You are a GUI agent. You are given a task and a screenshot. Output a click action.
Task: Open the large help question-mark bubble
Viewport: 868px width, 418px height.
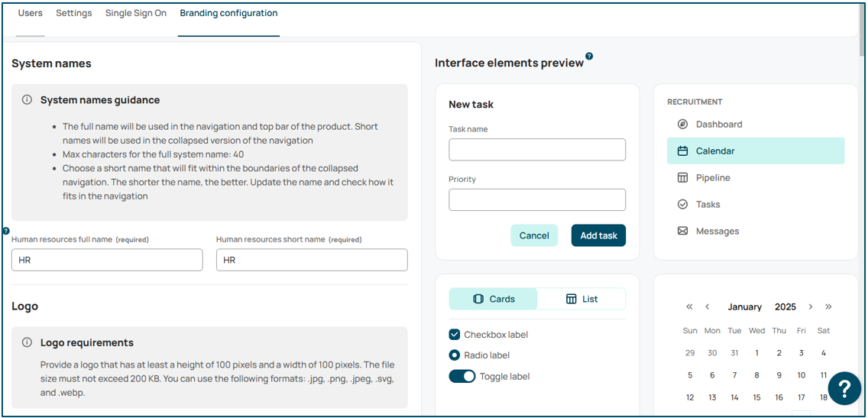[844, 389]
